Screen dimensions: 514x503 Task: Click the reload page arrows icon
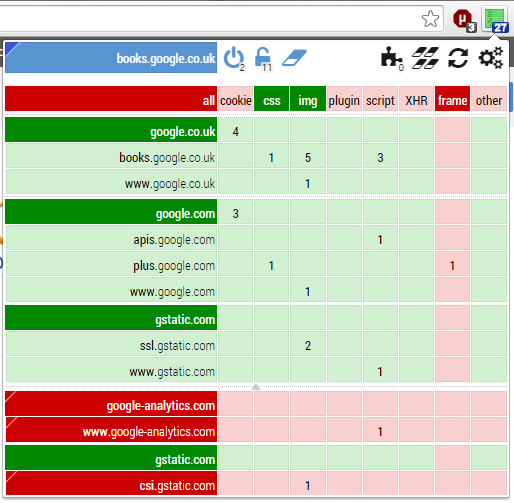(x=458, y=58)
